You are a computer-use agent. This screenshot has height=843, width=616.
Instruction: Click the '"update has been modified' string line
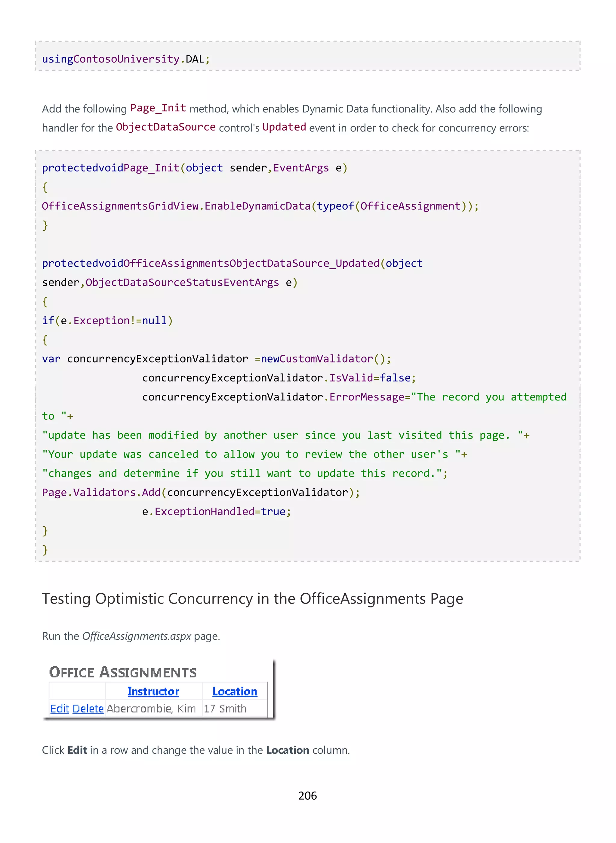[286, 435]
